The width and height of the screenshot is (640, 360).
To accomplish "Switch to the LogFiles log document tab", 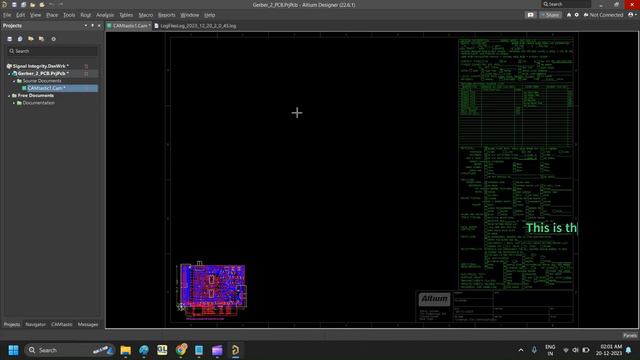I will click(196, 26).
